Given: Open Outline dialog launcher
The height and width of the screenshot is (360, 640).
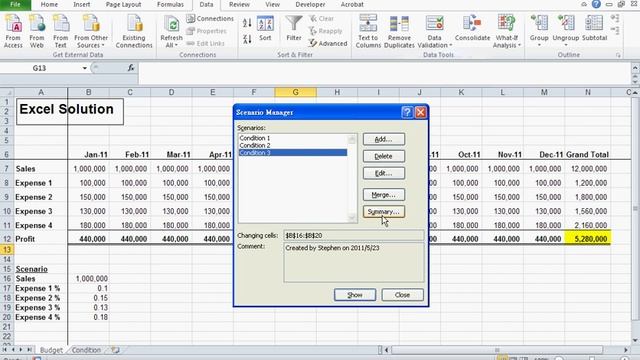Looking at the screenshot, I should click(618, 55).
